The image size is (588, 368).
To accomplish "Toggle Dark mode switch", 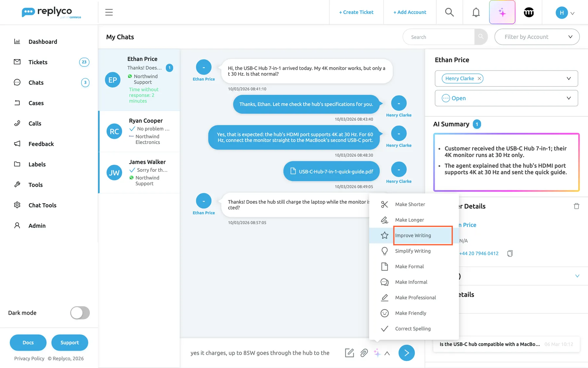I will (80, 313).
